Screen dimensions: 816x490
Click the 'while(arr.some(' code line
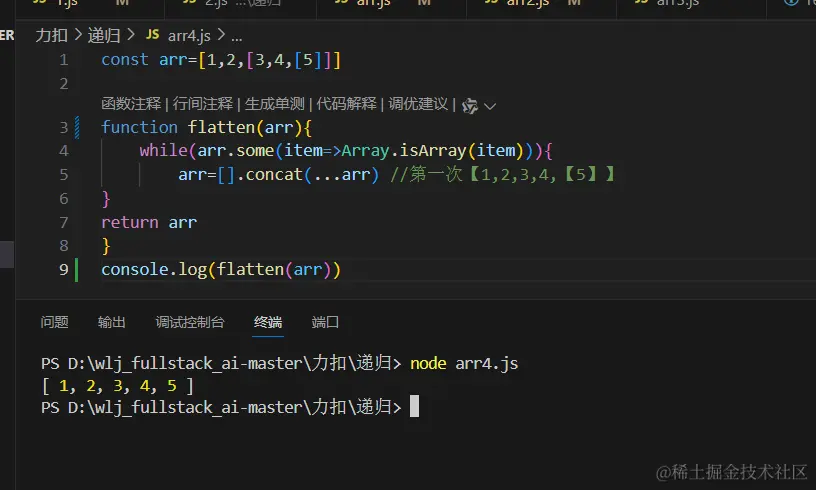pos(346,151)
